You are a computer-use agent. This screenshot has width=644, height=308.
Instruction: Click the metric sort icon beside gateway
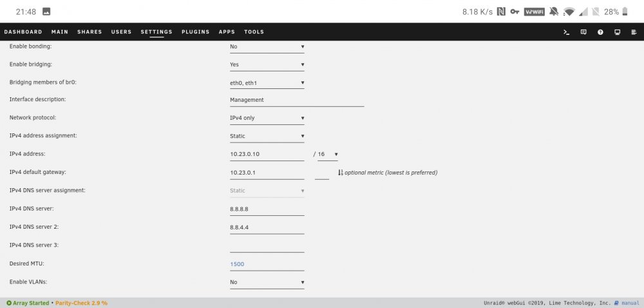click(x=341, y=173)
